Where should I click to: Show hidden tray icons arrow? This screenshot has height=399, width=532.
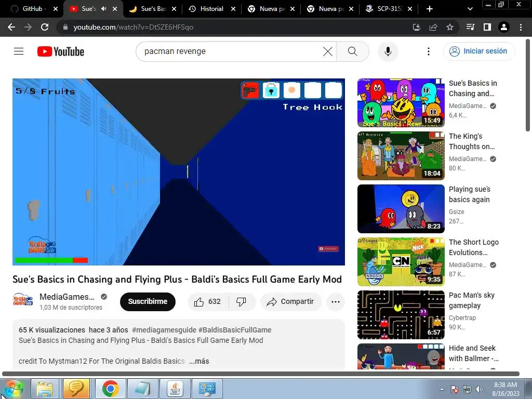(442, 389)
